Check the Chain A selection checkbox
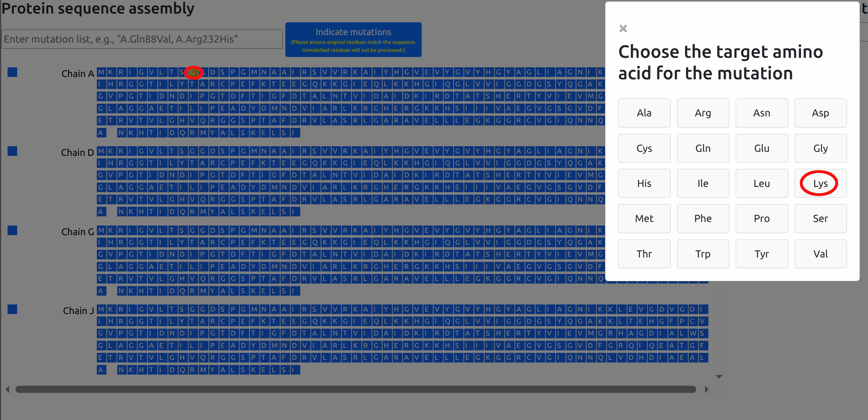This screenshot has height=420, width=868. click(12, 72)
